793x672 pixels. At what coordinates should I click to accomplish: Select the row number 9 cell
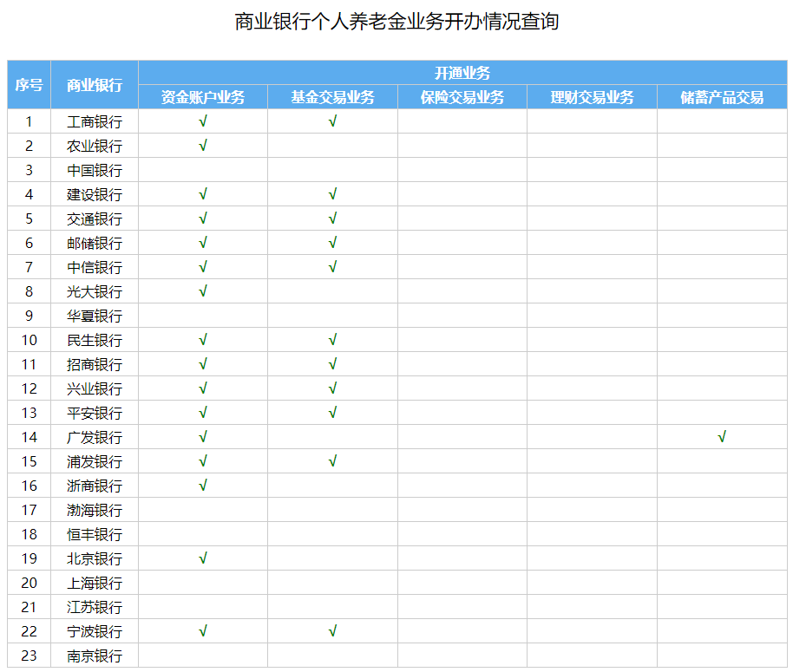point(29,316)
